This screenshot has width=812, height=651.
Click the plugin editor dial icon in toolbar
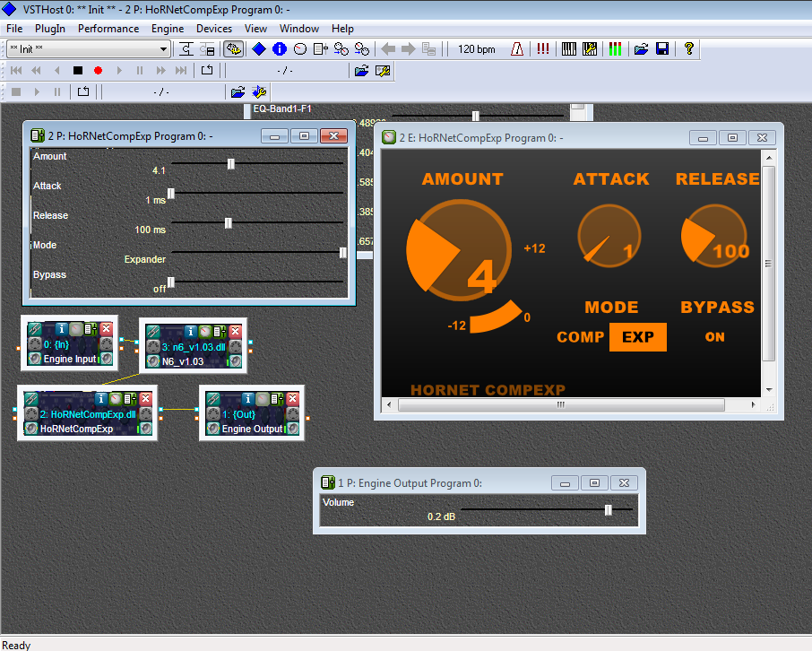click(300, 49)
